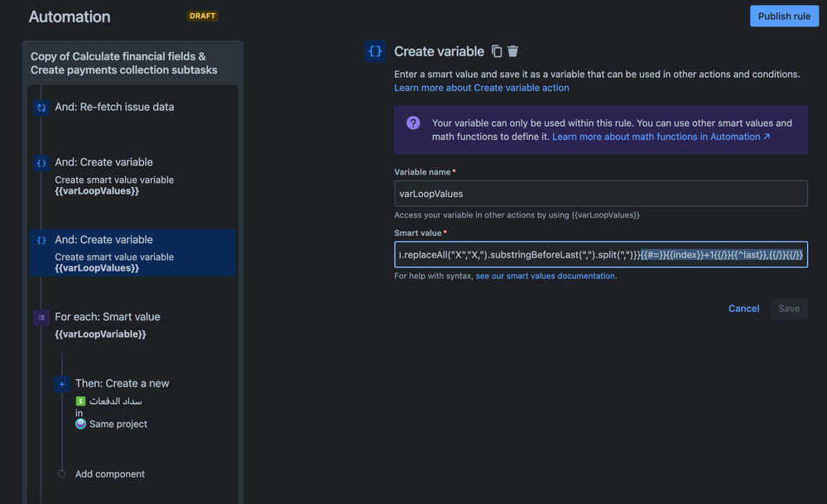Click the first Create variable braces icon
This screenshot has width=827, height=504.
pyautogui.click(x=41, y=163)
